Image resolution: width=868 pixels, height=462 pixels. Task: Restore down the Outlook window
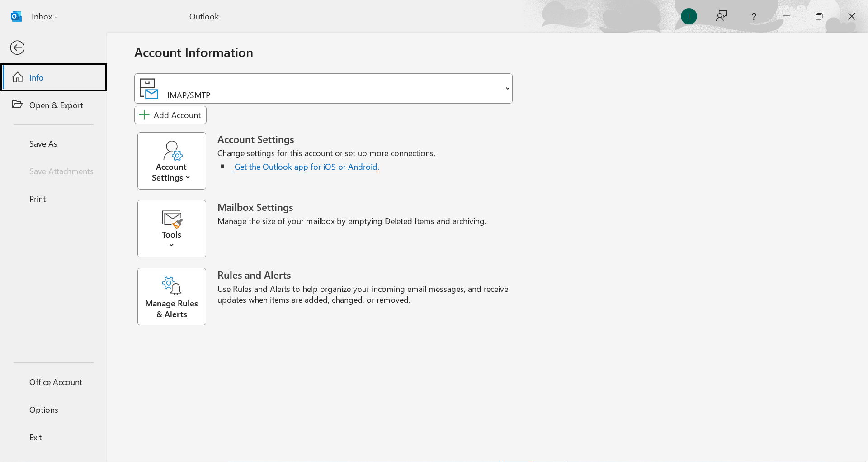click(819, 16)
